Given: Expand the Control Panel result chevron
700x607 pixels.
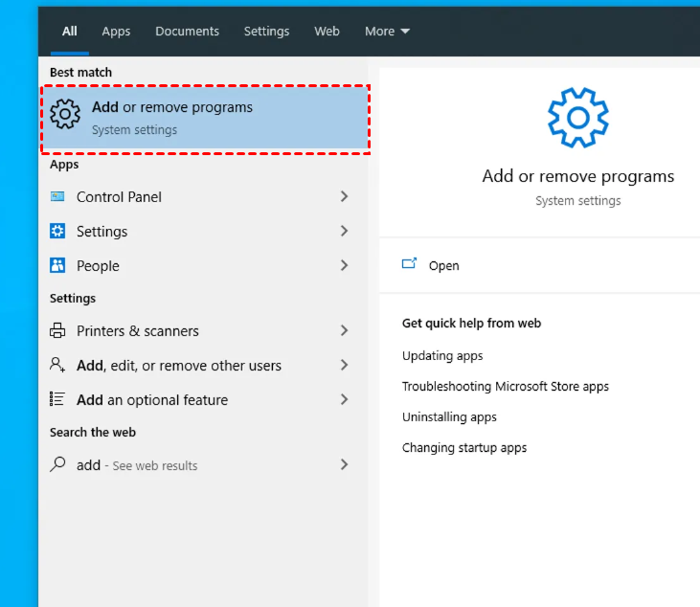Looking at the screenshot, I should [344, 196].
